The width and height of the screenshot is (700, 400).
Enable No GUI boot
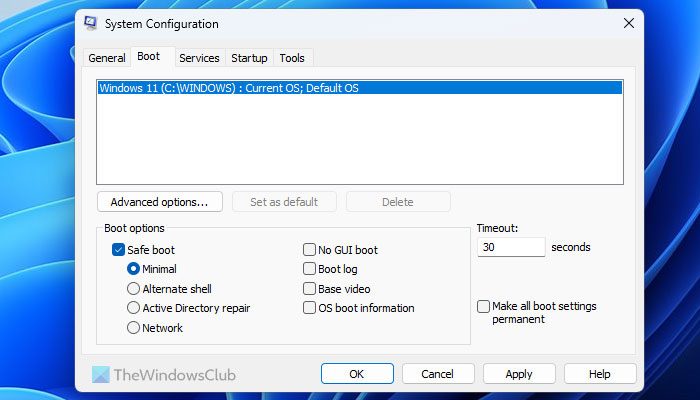point(309,250)
